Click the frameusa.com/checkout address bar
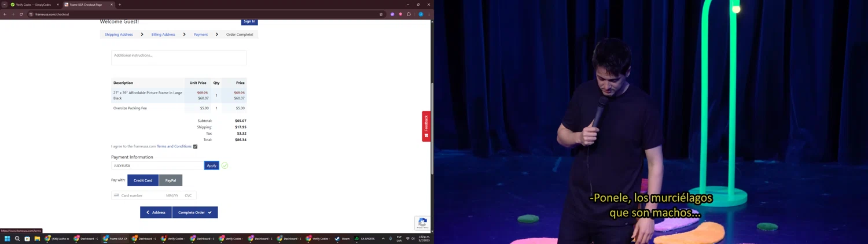Image resolution: width=868 pixels, height=244 pixels. point(205,14)
